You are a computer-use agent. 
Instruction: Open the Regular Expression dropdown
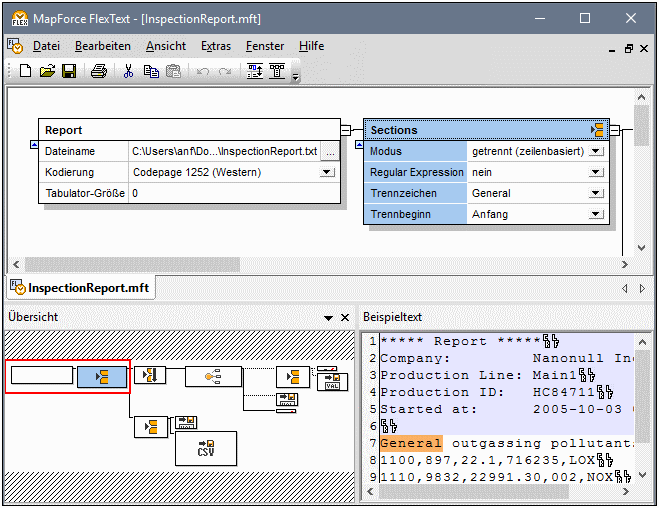(x=595, y=172)
